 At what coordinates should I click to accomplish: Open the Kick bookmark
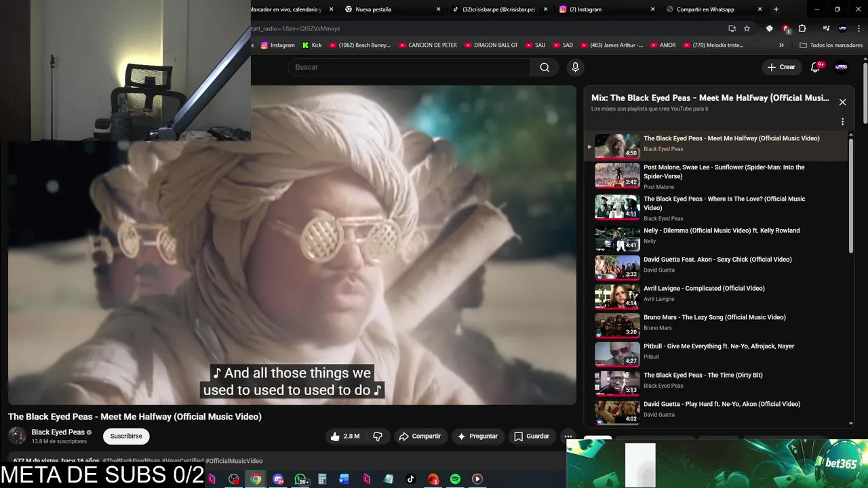[312, 45]
